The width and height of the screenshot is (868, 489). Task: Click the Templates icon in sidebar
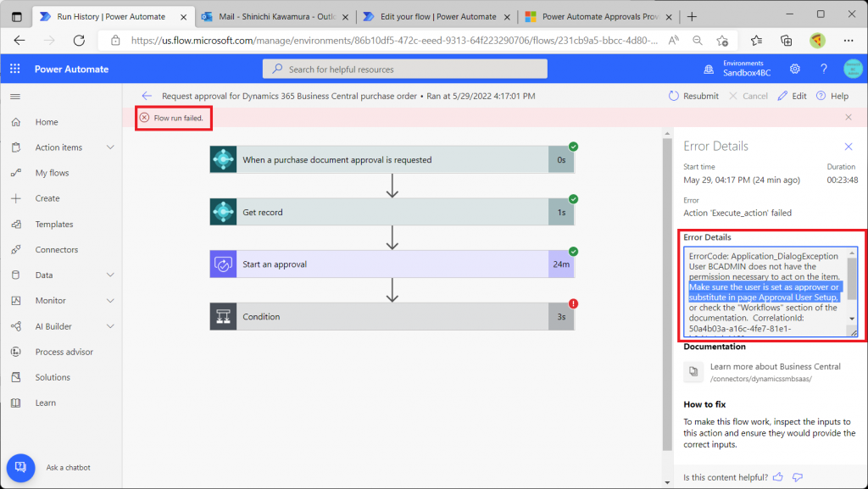(x=16, y=224)
